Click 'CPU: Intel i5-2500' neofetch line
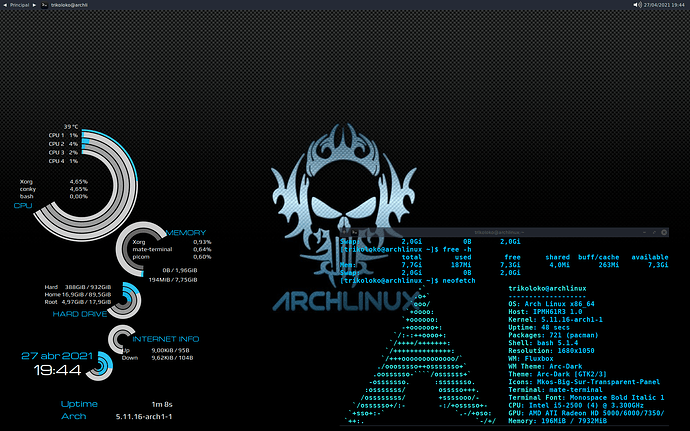Screen dimensions: 690x431 coord(576,405)
